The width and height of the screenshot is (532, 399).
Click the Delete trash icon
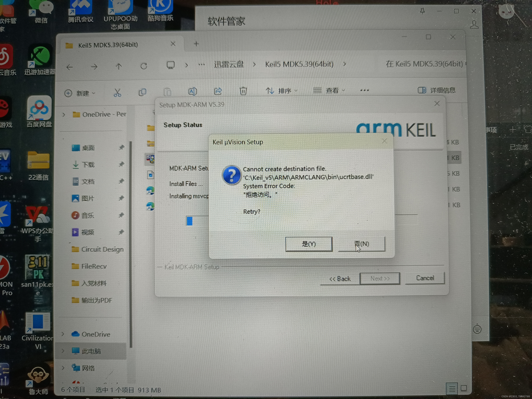tap(243, 91)
